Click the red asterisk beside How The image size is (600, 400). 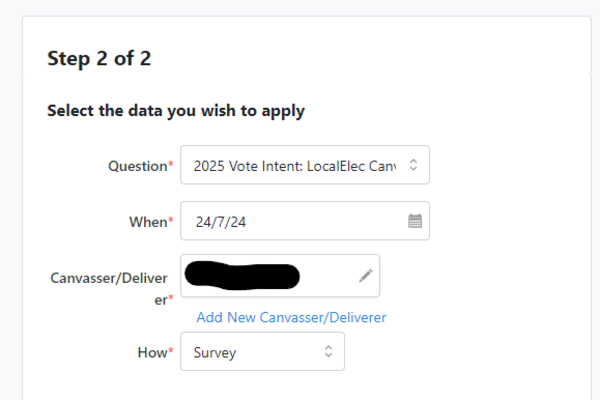click(170, 351)
